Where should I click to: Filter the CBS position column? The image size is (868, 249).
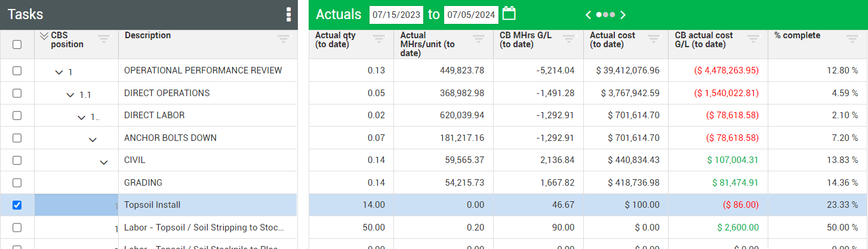tap(104, 39)
